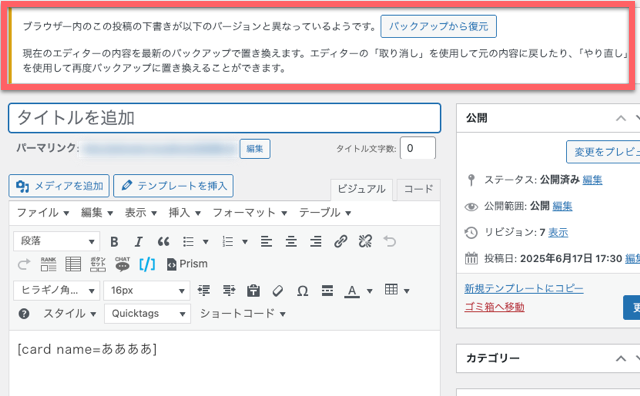Edit the 公開範囲 visibility link
Image resolution: width=640 pixels, height=396 pixels.
[562, 206]
